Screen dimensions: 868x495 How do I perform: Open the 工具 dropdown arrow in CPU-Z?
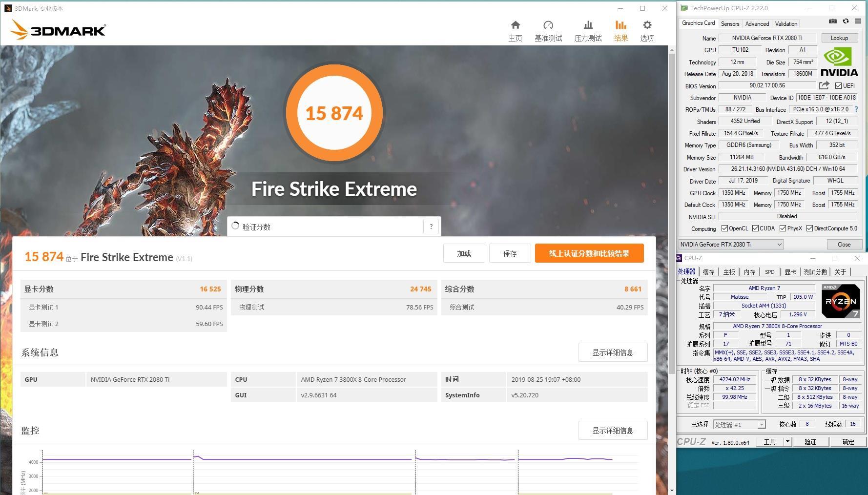787,442
